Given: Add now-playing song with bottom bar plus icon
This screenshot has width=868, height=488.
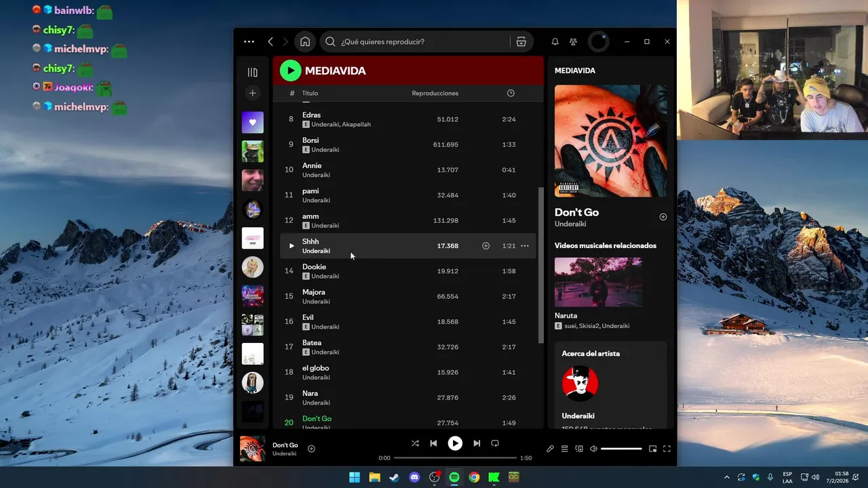Looking at the screenshot, I should point(311,449).
